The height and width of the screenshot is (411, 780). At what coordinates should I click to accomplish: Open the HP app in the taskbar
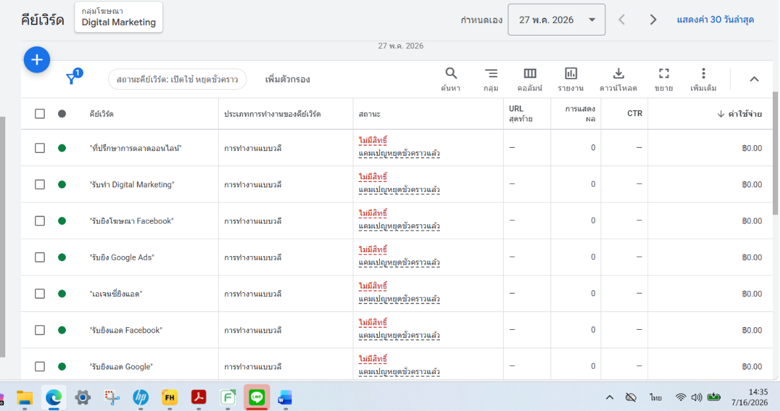[141, 398]
